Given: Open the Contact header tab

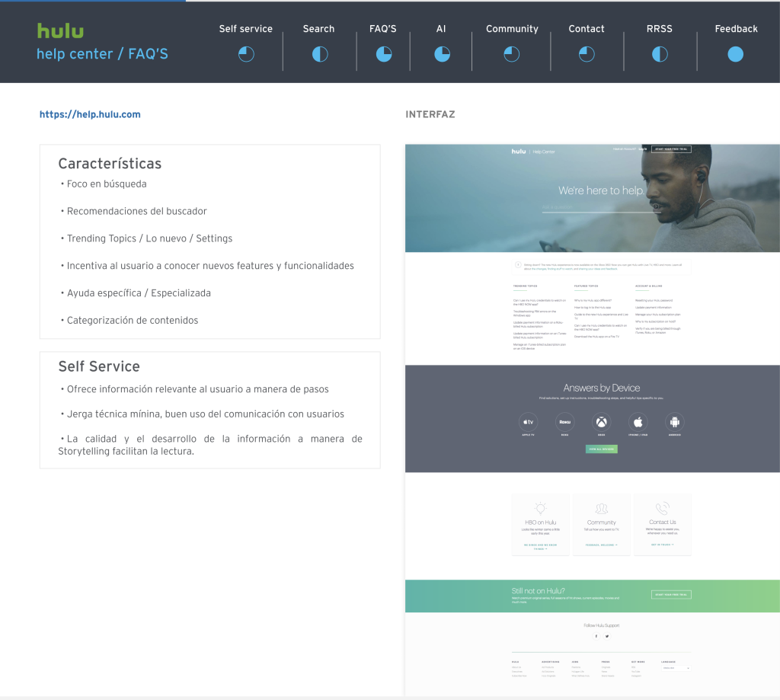Looking at the screenshot, I should [x=587, y=29].
